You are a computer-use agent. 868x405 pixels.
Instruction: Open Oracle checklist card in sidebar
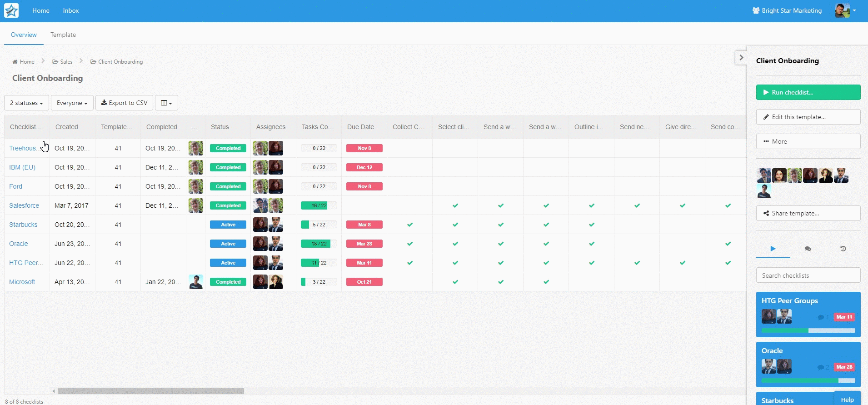tap(808, 365)
